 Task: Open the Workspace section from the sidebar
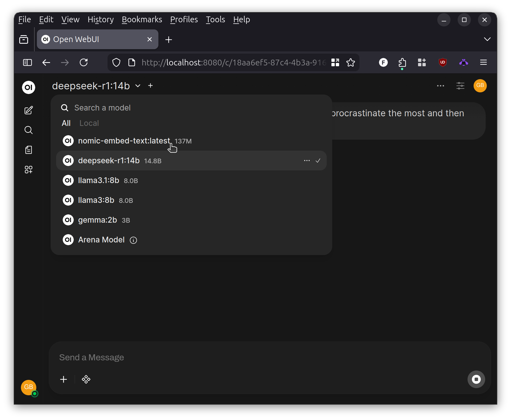click(x=28, y=170)
